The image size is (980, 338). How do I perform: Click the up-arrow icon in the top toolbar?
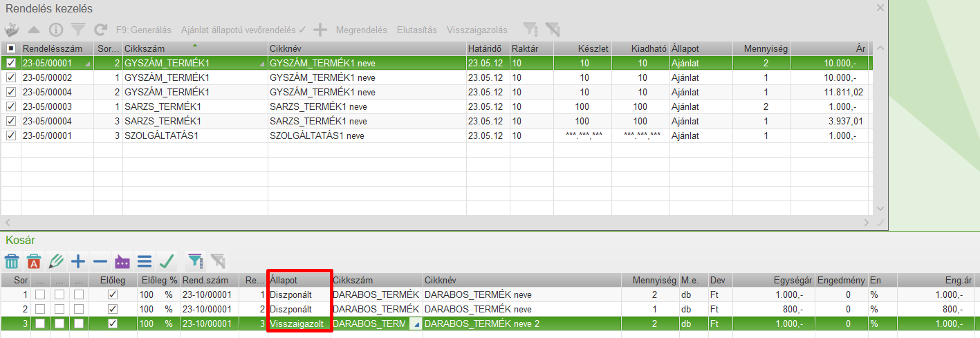pos(34,30)
